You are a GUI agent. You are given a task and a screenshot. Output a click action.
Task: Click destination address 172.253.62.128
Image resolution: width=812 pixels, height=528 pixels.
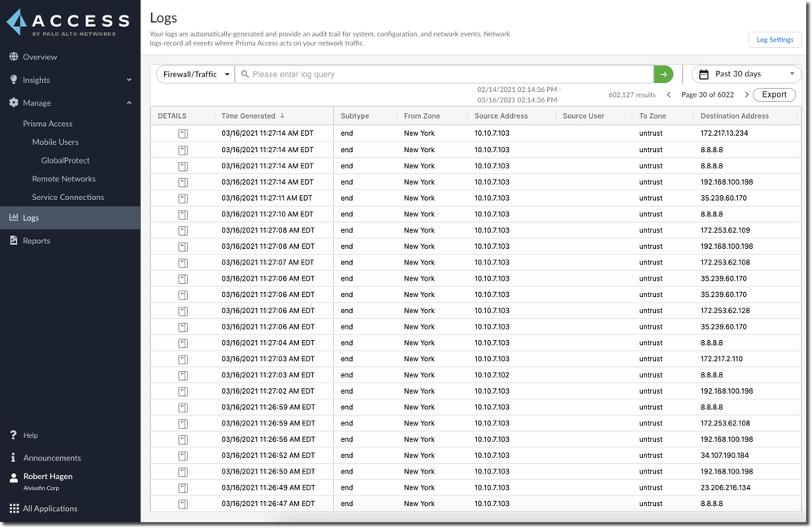coord(725,311)
